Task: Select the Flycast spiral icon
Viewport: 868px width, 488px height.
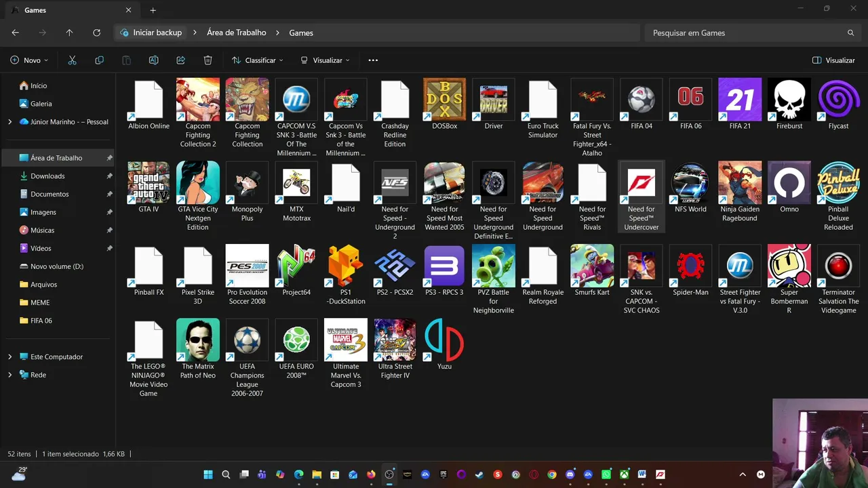Action: [838, 100]
